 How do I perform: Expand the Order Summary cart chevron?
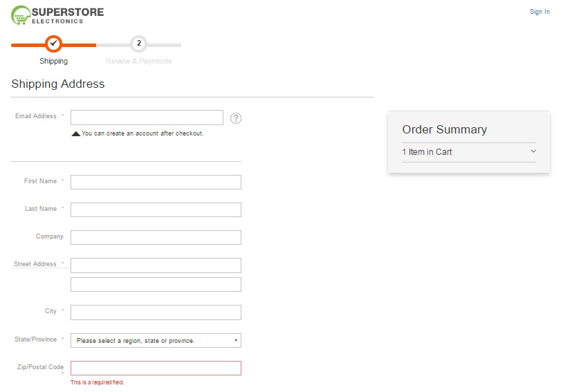[533, 151]
